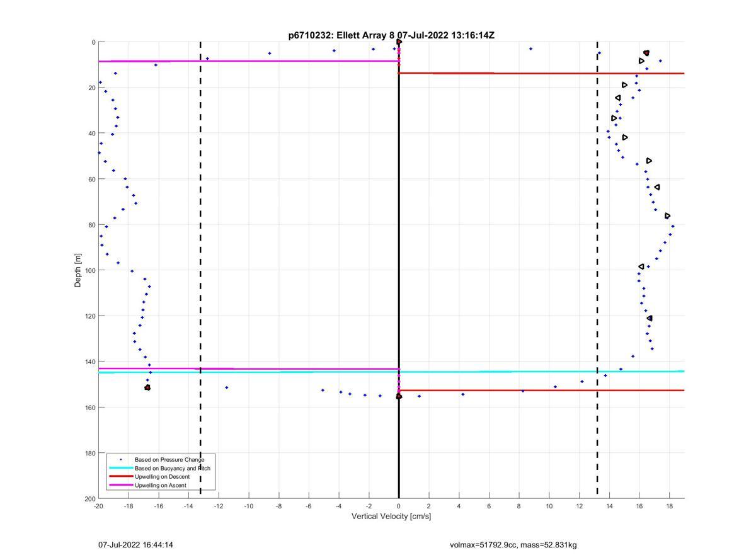Click legend entry 'Based on Buoyancy and Pitch'
This screenshot has height=560, width=756.
pos(173,468)
